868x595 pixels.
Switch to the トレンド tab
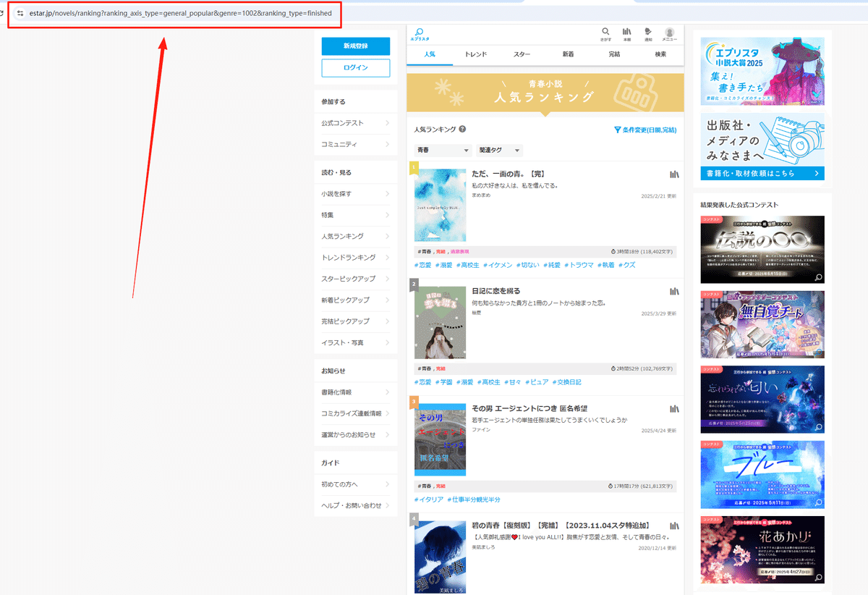tap(476, 55)
